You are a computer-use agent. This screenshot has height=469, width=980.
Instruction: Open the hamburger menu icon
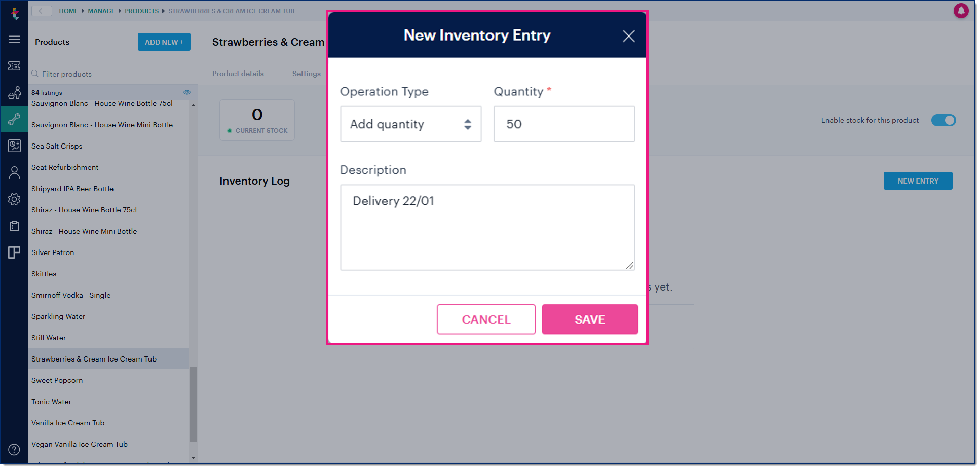click(14, 39)
